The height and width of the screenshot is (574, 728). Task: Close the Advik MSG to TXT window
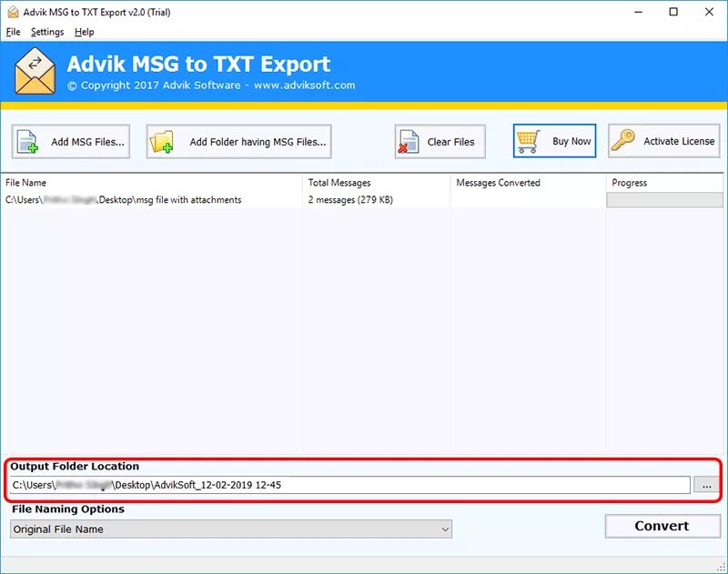click(709, 12)
